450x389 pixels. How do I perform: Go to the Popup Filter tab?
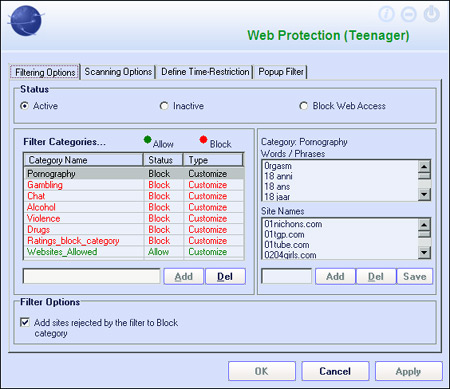281,72
